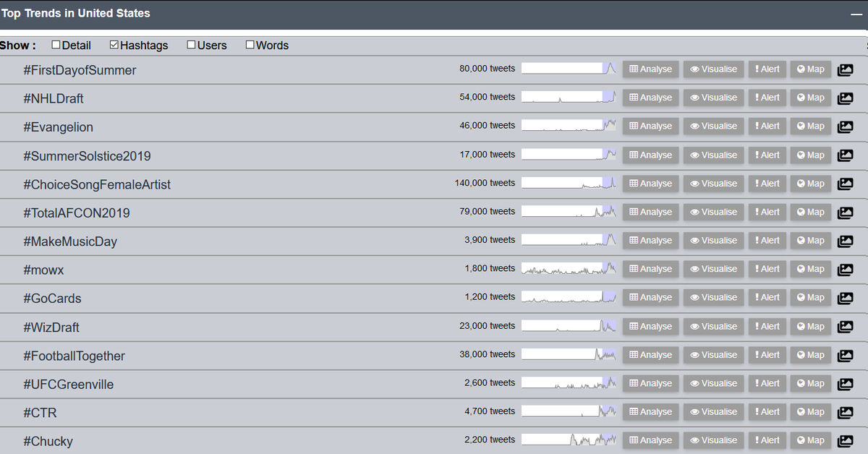Open image gallery icon for #UFCGreenville
The width and height of the screenshot is (868, 454).
pyautogui.click(x=845, y=384)
